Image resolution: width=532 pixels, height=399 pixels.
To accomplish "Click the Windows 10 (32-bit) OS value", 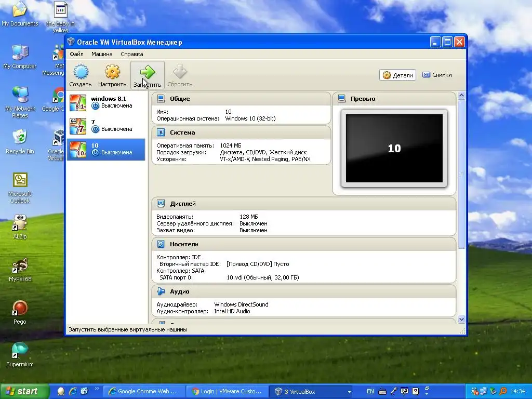I will 250,118.
